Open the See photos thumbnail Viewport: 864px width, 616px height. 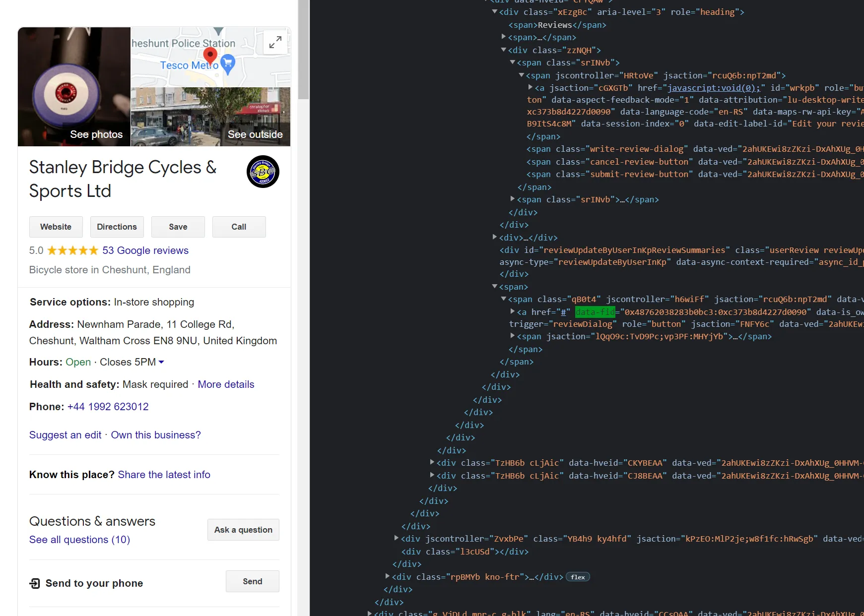click(x=74, y=87)
